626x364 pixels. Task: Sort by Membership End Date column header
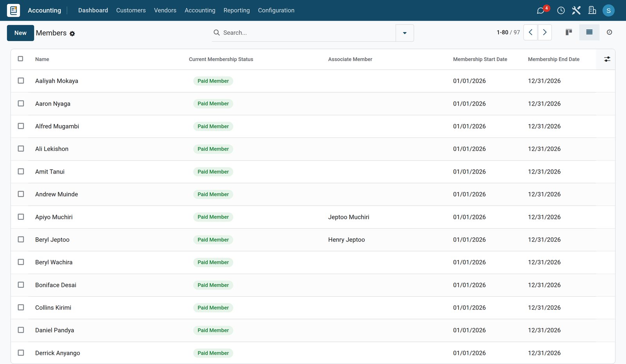(x=554, y=59)
